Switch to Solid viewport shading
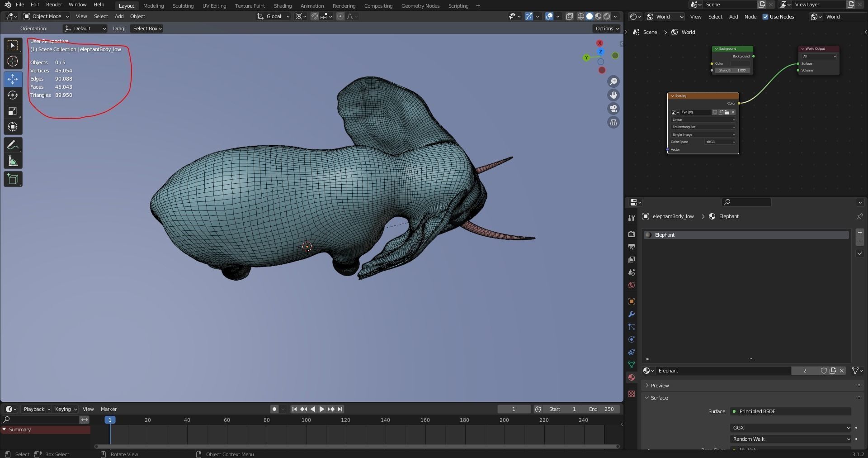 (x=590, y=16)
